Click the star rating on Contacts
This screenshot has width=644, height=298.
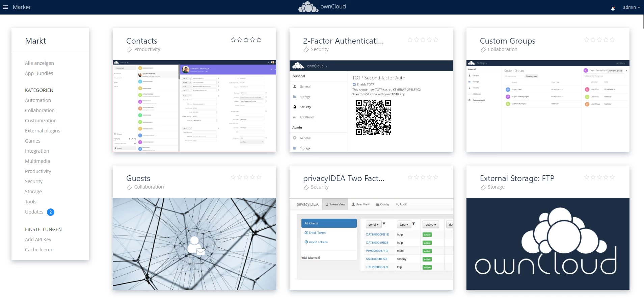coord(246,40)
